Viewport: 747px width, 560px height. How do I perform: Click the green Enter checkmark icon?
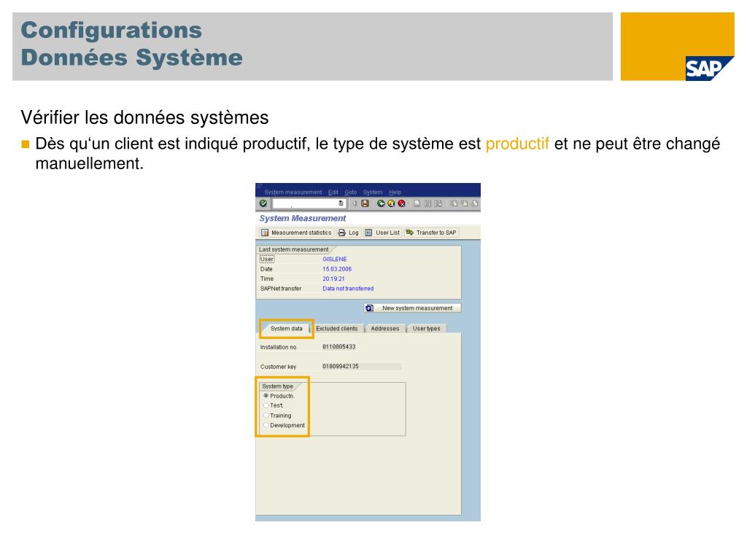[x=263, y=203]
